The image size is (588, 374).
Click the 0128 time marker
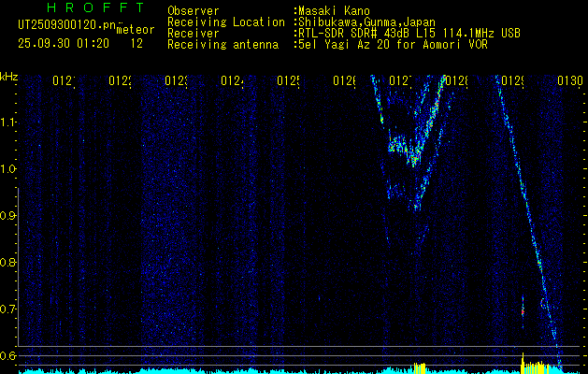point(456,80)
